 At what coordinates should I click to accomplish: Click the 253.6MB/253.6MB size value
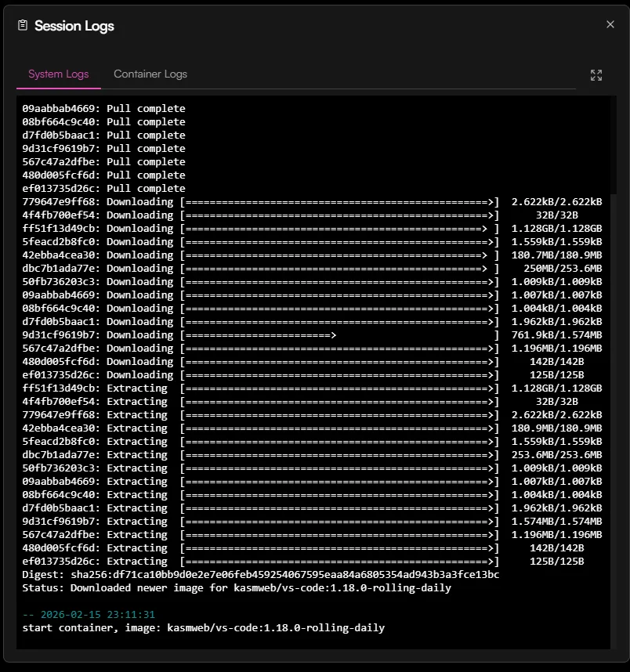click(x=556, y=454)
